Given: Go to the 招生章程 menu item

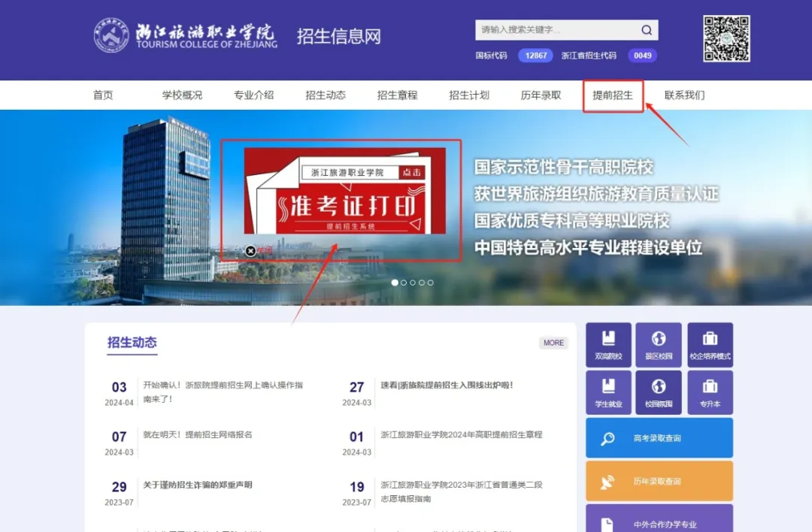Looking at the screenshot, I should (x=397, y=95).
